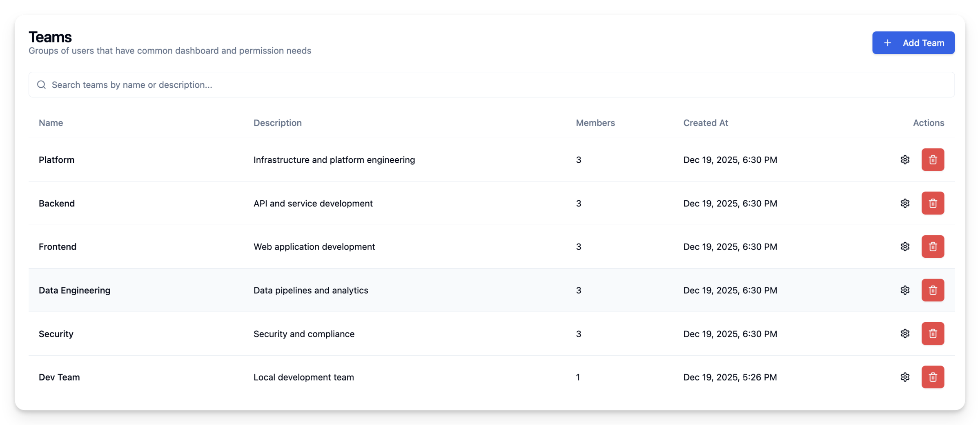Screen dimensions: 980x425
Task: Delete the Frontend team
Action: point(933,246)
